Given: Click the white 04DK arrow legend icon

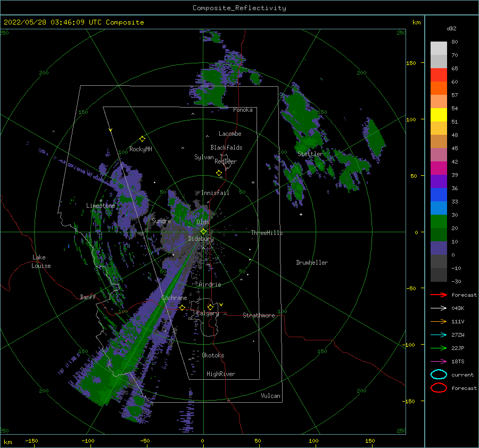Looking at the screenshot, I should tap(439, 308).
